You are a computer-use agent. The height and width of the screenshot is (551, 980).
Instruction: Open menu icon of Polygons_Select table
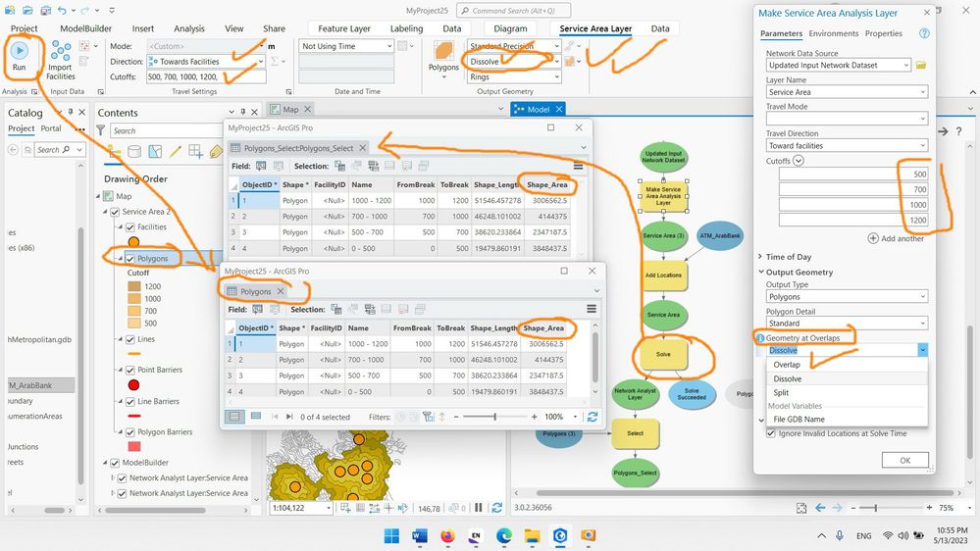(x=578, y=166)
